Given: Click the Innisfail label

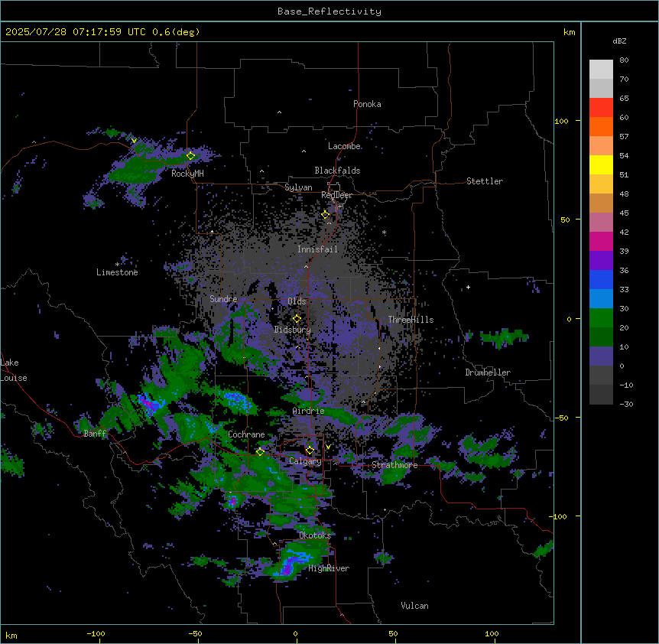Looking at the screenshot, I should click(x=318, y=249).
